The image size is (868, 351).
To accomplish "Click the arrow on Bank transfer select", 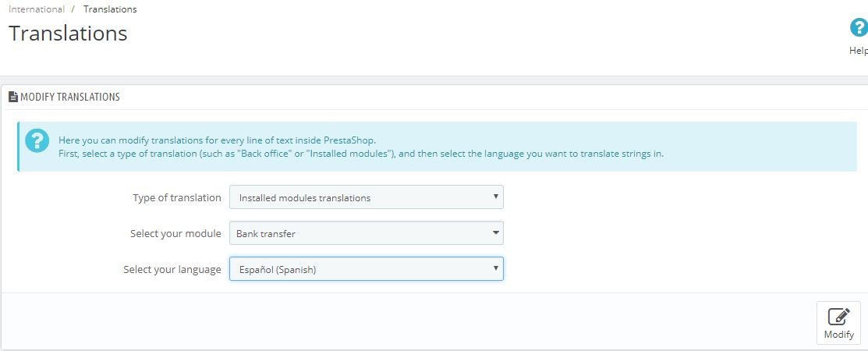I will pyautogui.click(x=495, y=232).
